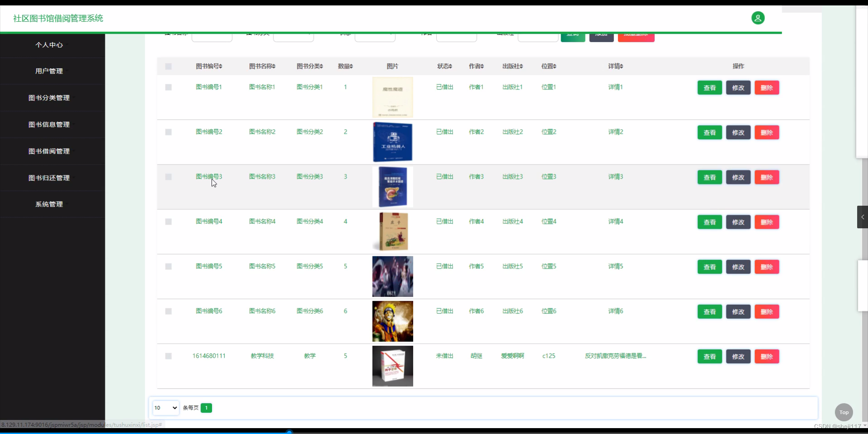The height and width of the screenshot is (434, 868).
Task: Click the Top back-to-top button
Action: tap(843, 412)
